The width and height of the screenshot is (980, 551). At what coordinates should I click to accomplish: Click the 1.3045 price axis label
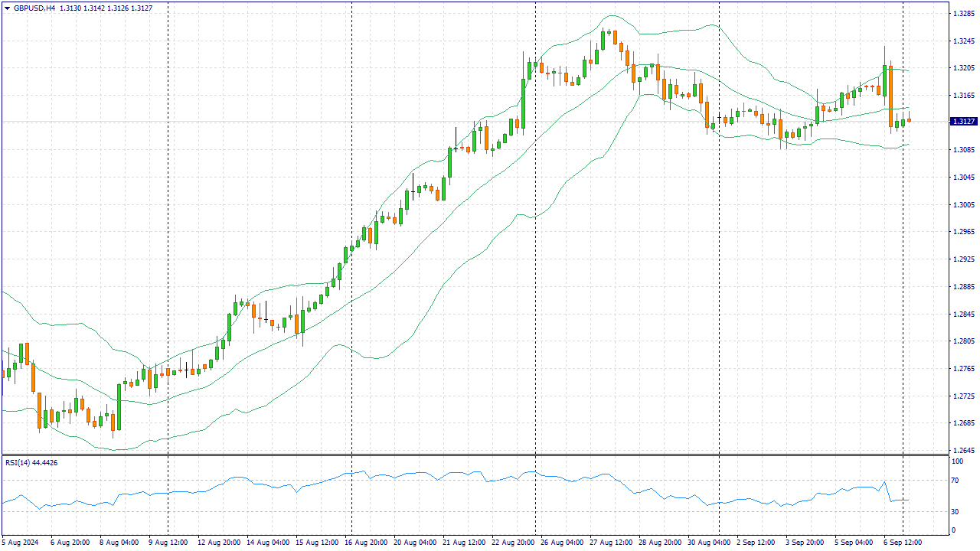[x=963, y=178]
